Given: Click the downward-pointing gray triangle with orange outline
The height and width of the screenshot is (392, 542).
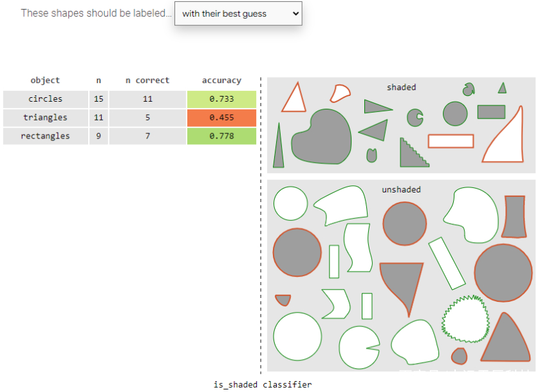Looking at the screenshot, I should 403,283.
